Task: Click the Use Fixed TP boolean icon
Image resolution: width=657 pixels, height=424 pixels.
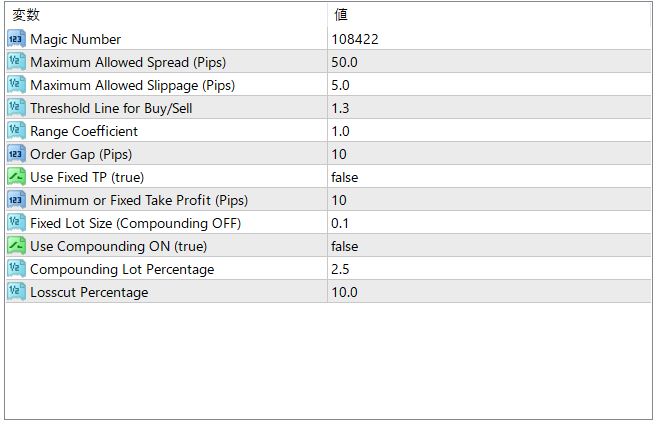Action: click(16, 177)
